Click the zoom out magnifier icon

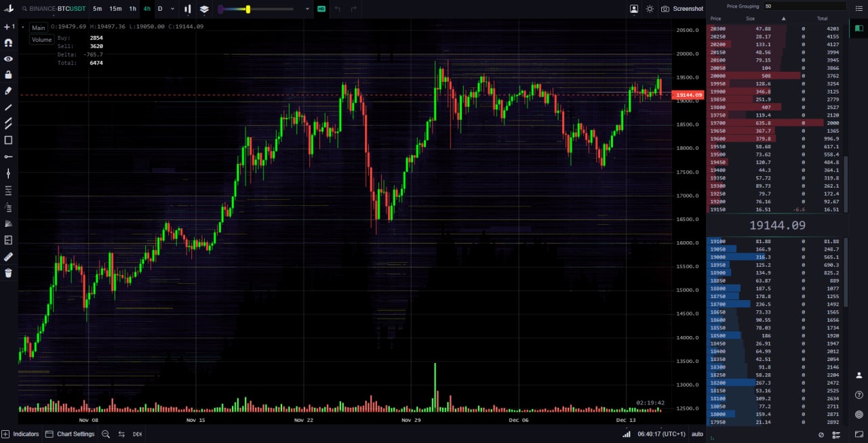click(x=106, y=434)
